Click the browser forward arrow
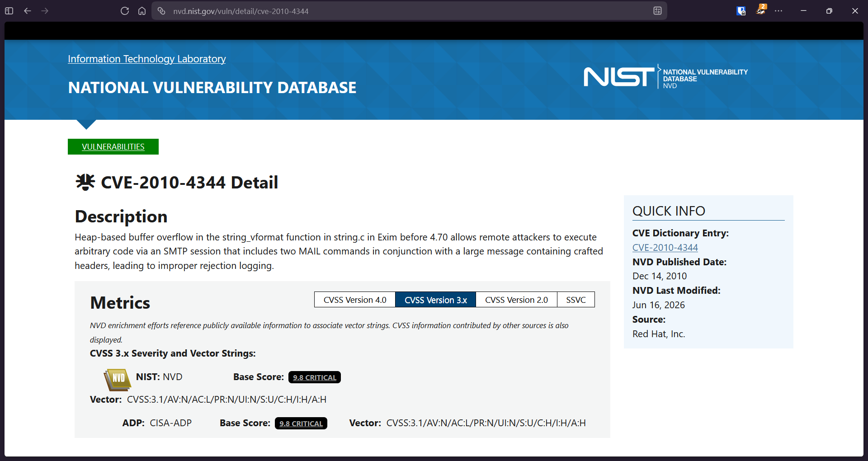 pos(45,11)
